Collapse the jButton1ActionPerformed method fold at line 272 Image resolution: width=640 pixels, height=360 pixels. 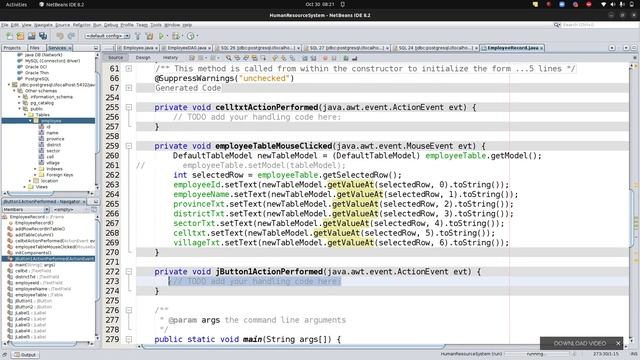pos(129,271)
